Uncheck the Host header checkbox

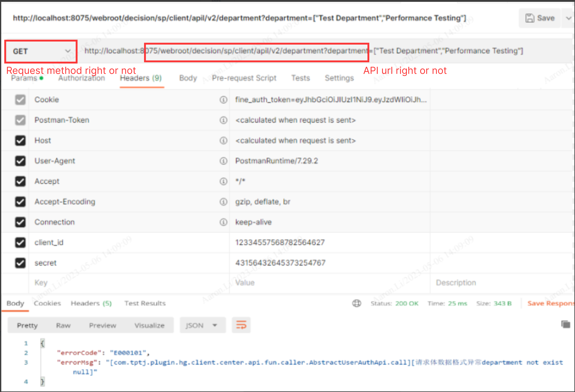(x=20, y=141)
